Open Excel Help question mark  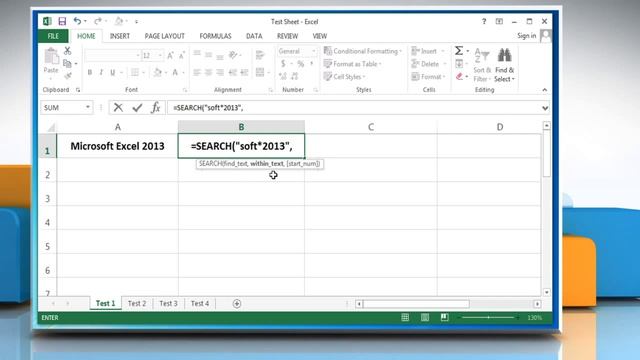coord(484,21)
